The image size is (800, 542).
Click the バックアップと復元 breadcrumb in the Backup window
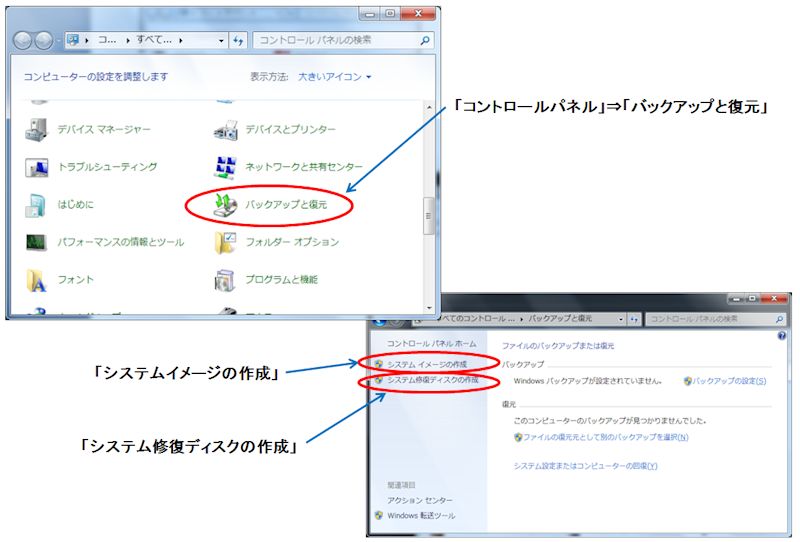coord(560,318)
